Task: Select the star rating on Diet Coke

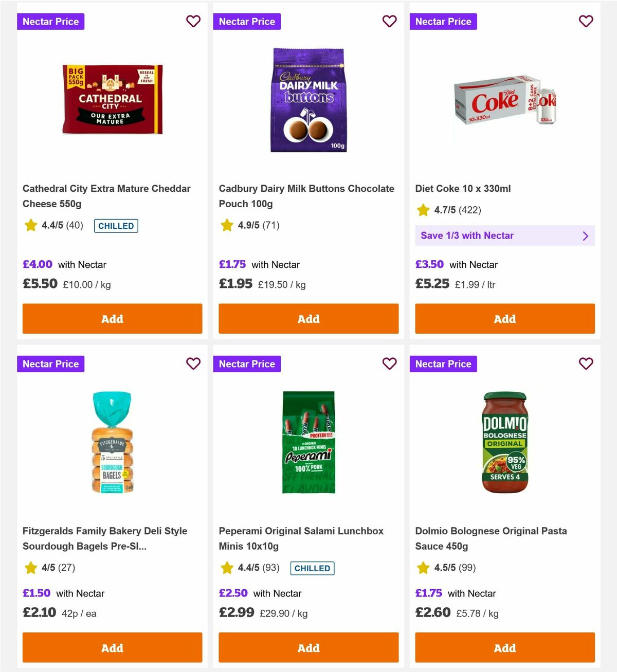Action: (x=423, y=210)
